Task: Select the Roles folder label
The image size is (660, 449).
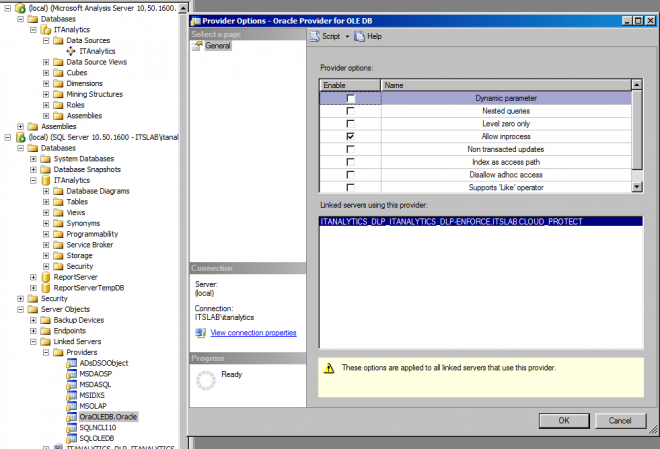Action: [75, 105]
